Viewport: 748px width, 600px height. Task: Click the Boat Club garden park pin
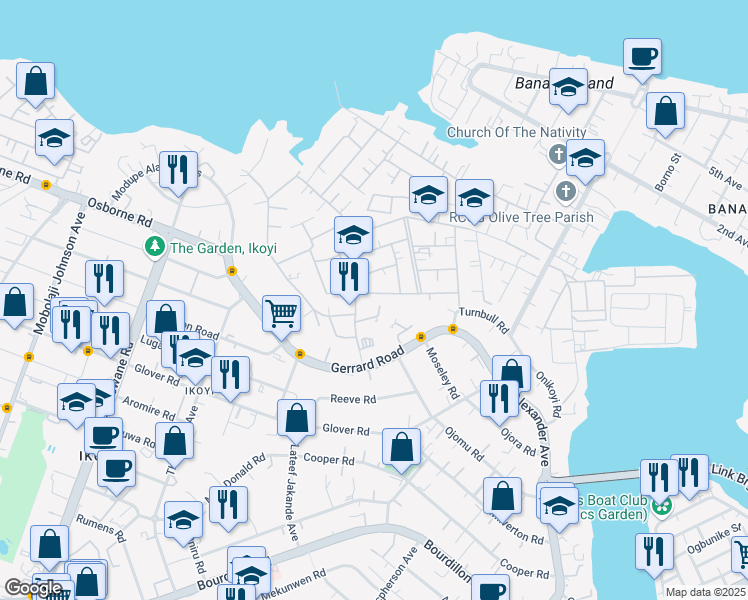click(x=662, y=507)
